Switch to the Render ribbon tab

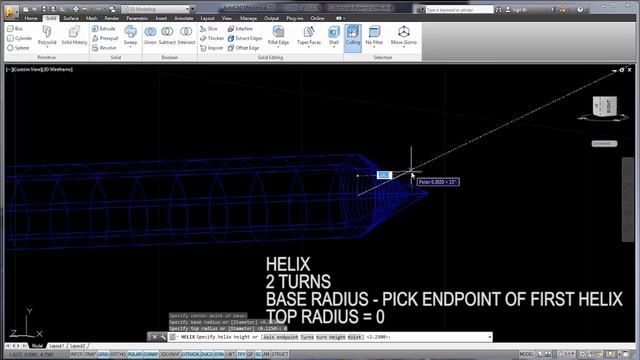(111, 18)
